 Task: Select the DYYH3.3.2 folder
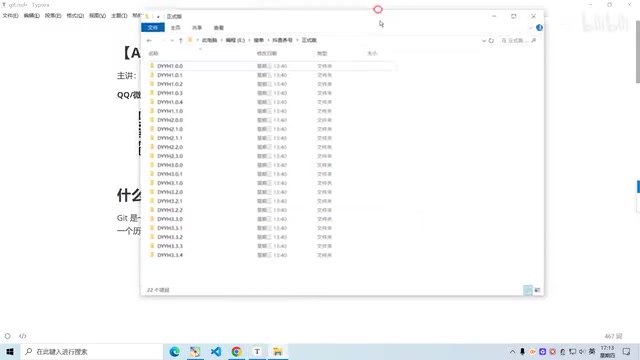coord(170,237)
